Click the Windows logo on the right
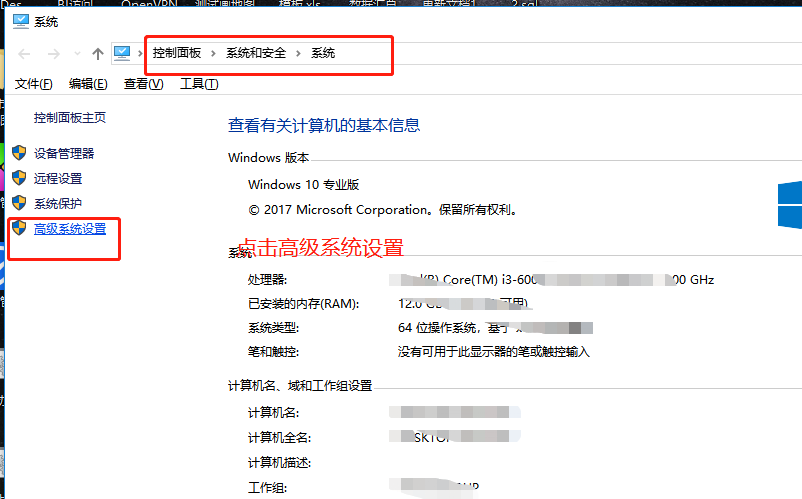802x499 pixels. (x=790, y=205)
